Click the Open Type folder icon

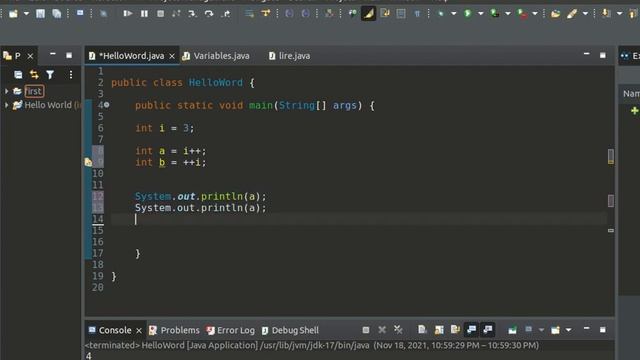[x=555, y=14]
